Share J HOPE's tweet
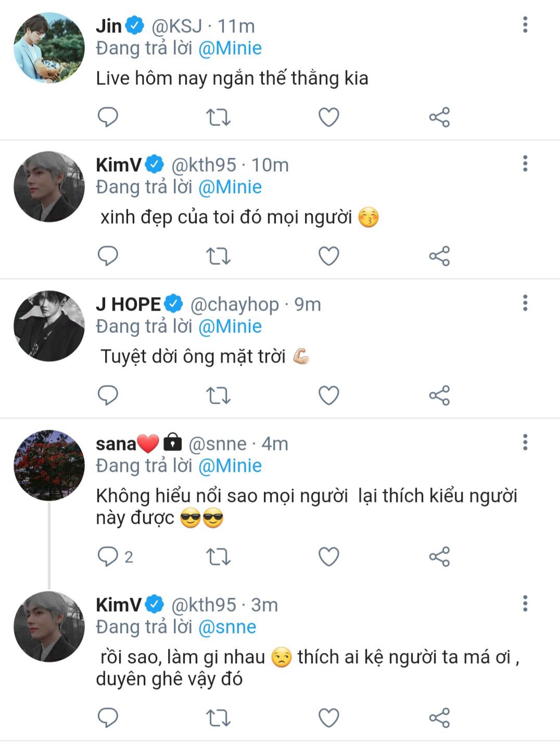This screenshot has width=560, height=746. click(439, 395)
